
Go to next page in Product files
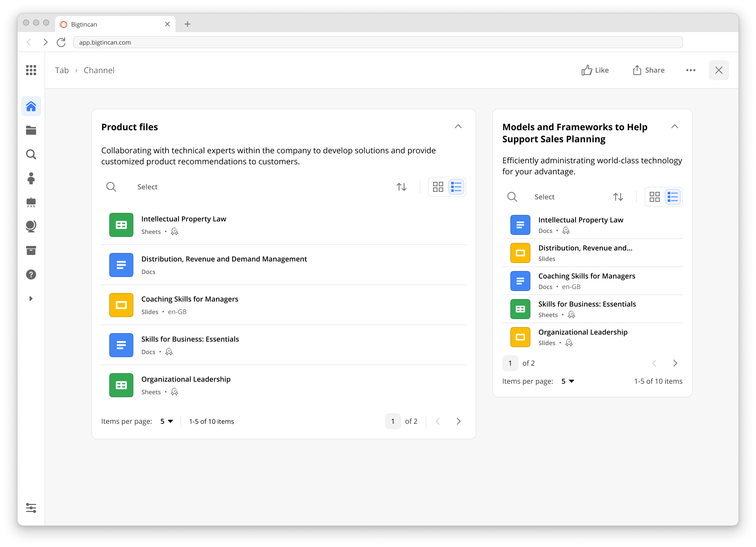pos(458,421)
